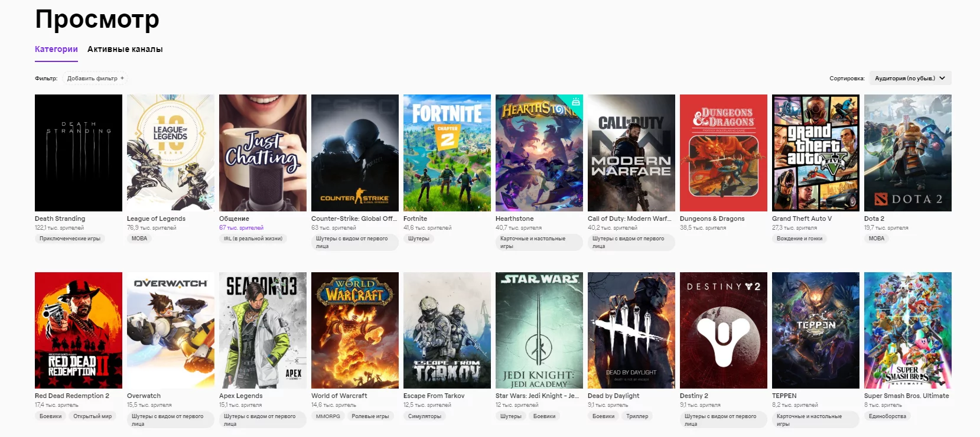The width and height of the screenshot is (980, 437).
Task: Select the Открытый мир tag
Action: 92,416
